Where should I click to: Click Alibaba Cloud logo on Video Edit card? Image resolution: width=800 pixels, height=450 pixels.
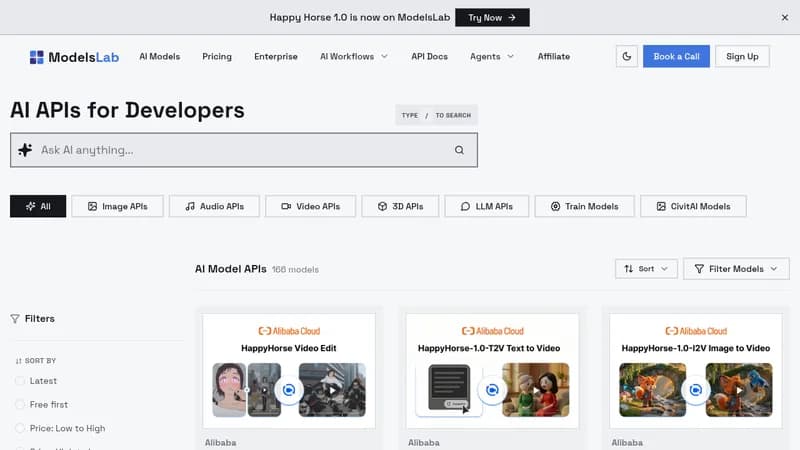click(289, 331)
